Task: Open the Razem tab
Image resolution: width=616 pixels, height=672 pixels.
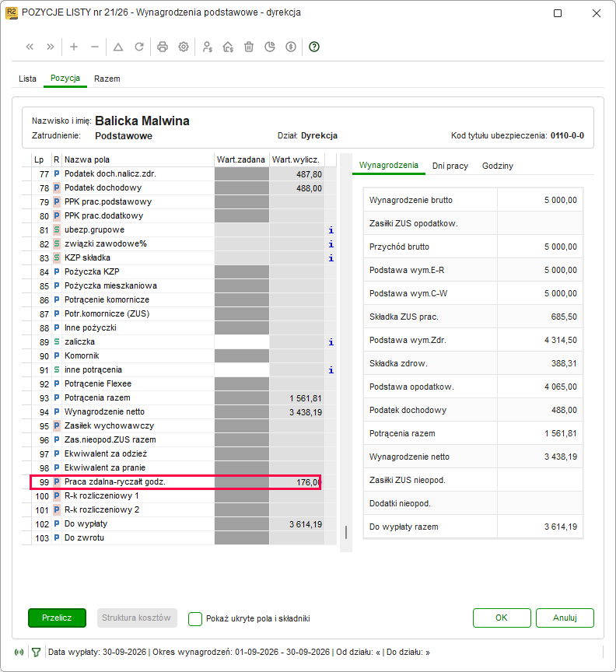Action: [x=107, y=79]
